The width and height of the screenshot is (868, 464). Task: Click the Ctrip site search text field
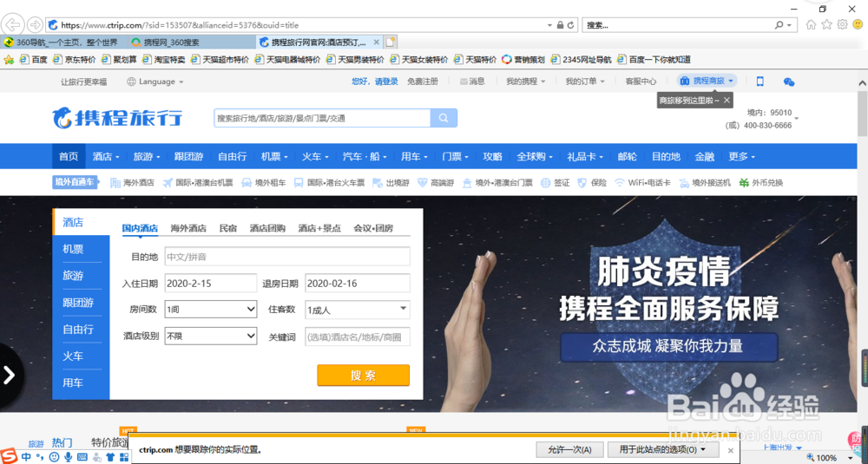[322, 118]
